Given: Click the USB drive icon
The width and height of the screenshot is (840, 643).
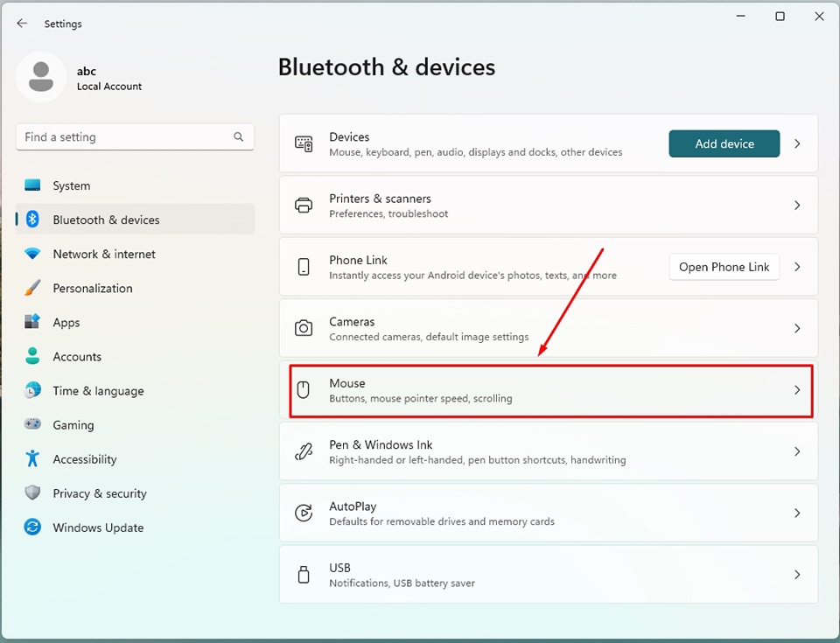Looking at the screenshot, I should (304, 575).
